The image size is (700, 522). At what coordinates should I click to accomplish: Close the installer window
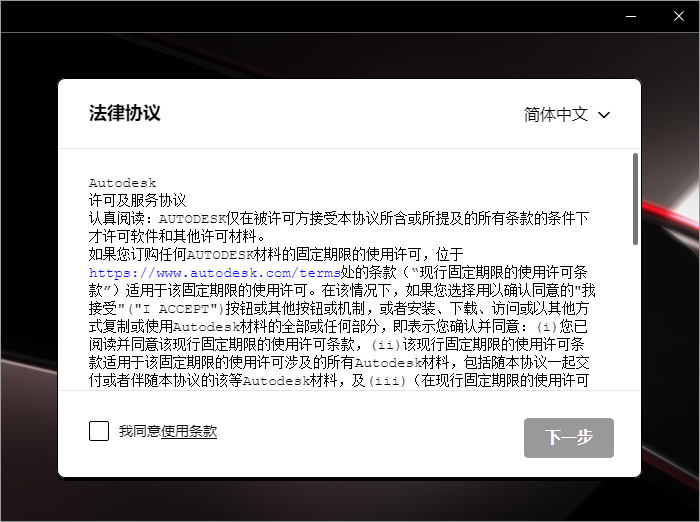(x=679, y=17)
